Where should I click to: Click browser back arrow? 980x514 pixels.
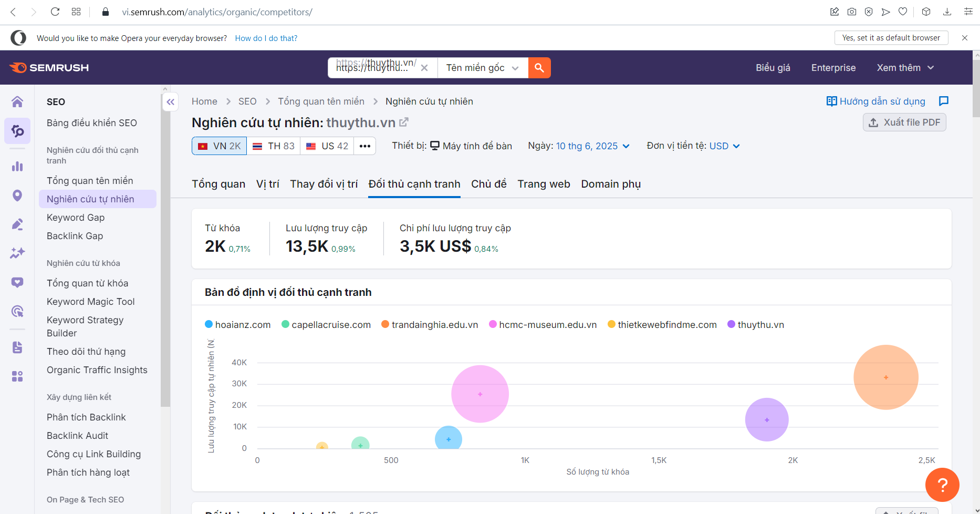pos(14,12)
